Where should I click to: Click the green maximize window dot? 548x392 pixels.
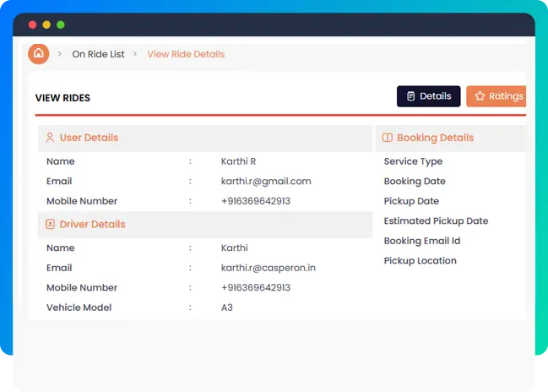(60, 24)
